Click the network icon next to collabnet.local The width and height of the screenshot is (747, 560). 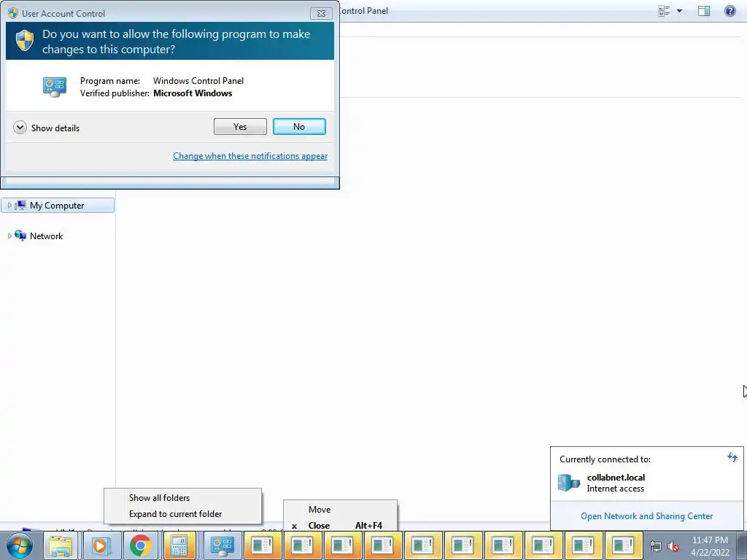(x=569, y=483)
